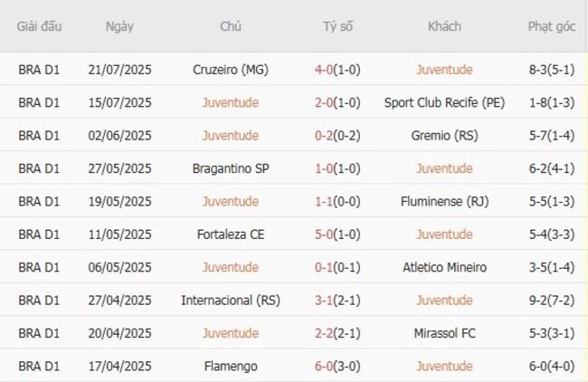Click the Phạt góc column header

point(551,26)
